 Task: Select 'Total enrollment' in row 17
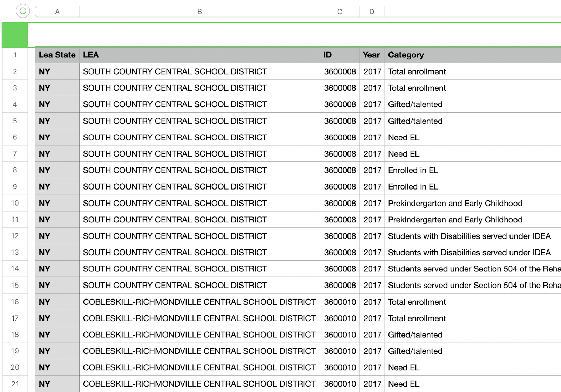click(x=473, y=318)
